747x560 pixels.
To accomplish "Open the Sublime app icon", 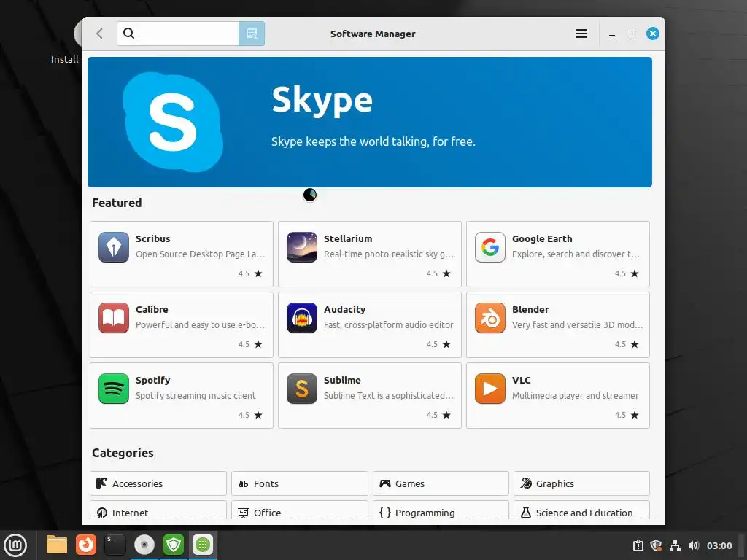I will tap(301, 389).
